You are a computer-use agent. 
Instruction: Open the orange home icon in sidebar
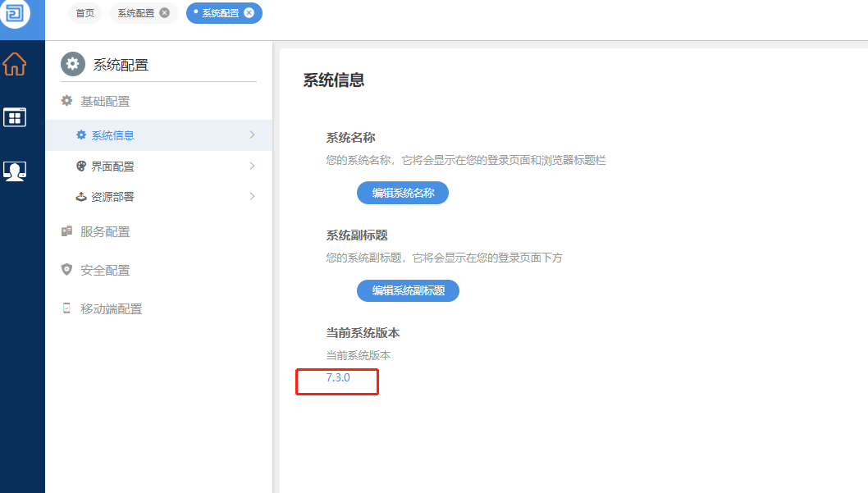click(x=15, y=64)
